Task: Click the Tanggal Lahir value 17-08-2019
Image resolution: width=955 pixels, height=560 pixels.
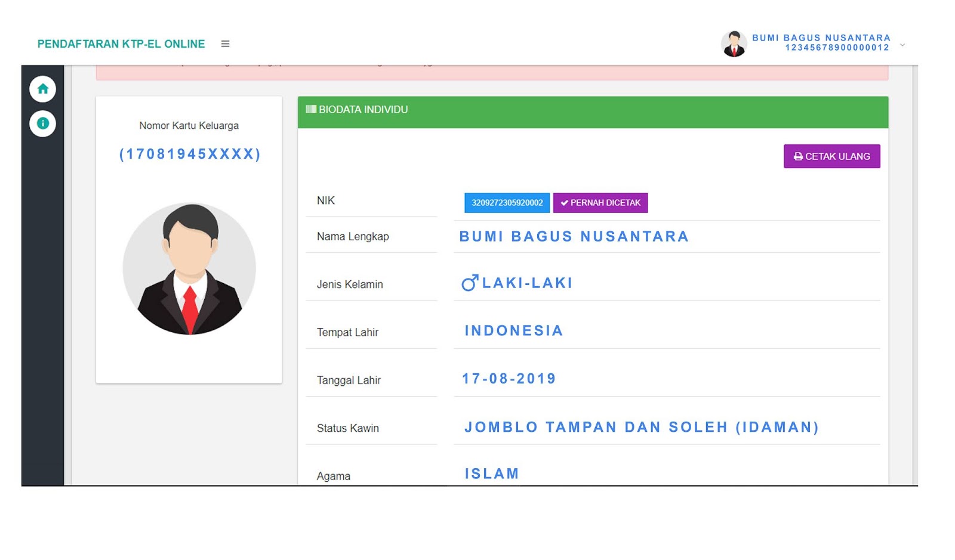Action: point(509,378)
